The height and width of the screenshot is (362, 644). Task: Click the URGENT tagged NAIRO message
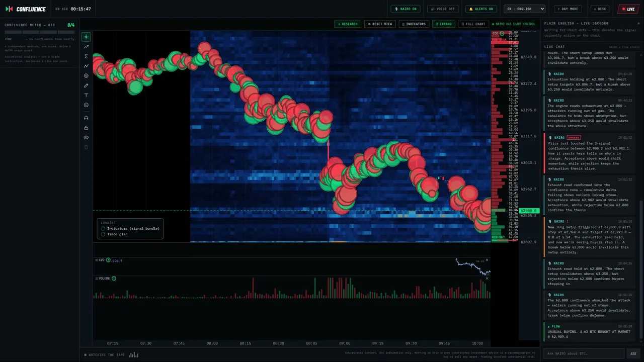[x=591, y=153]
